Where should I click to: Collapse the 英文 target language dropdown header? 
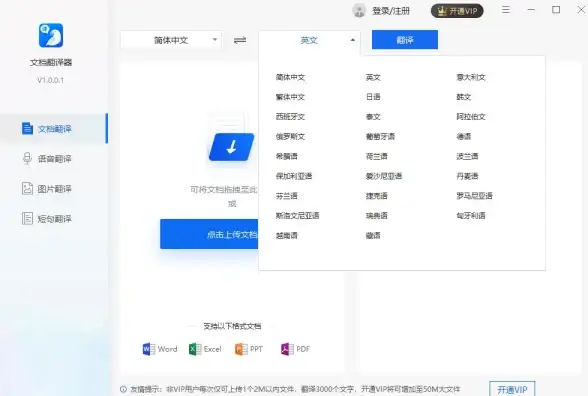tap(309, 40)
